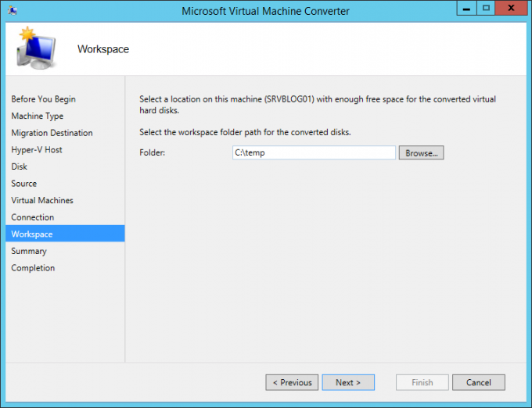The height and width of the screenshot is (408, 532).
Task: Select the Disk step in sidebar
Action: (x=19, y=166)
